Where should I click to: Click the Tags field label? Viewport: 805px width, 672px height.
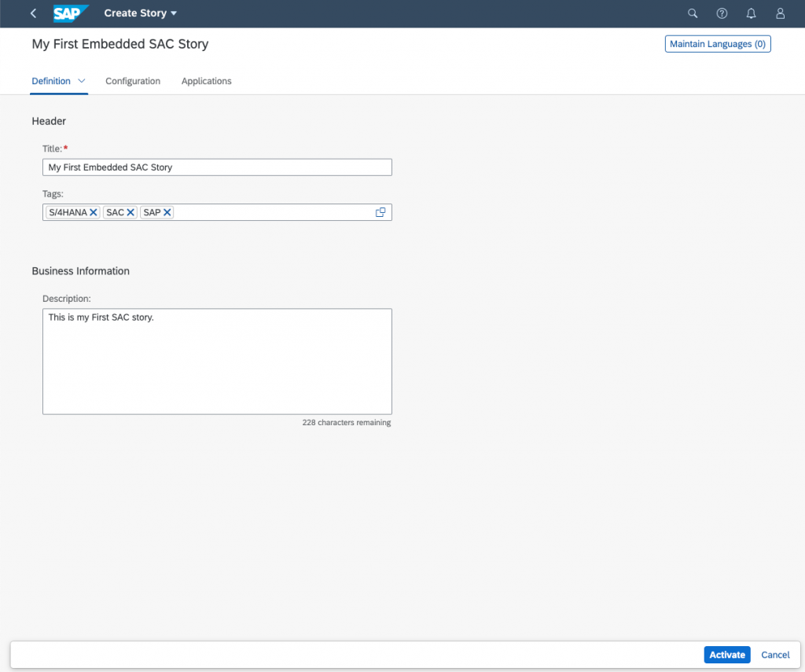pos(53,194)
